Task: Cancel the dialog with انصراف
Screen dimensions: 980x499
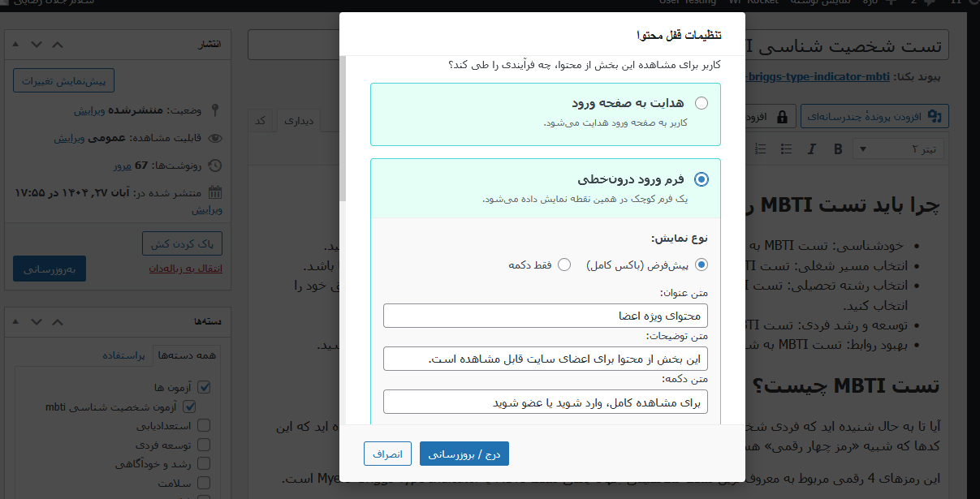Action: click(x=387, y=454)
